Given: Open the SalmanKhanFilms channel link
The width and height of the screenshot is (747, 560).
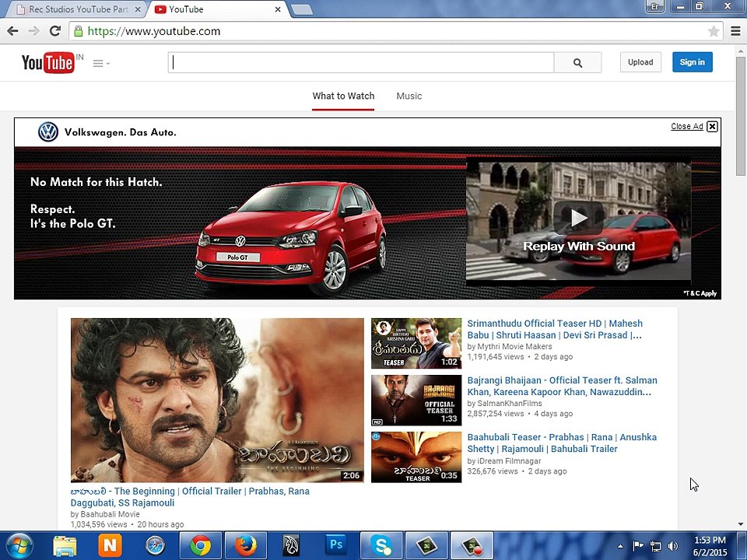Looking at the screenshot, I should coord(510,404).
